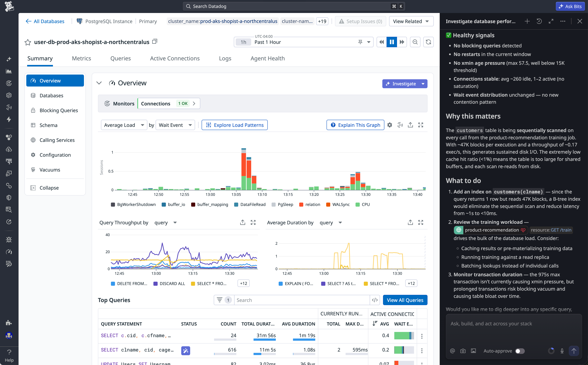588x365 pixels.
Task: Attach a screenshot via camera icon
Action: [x=463, y=351]
